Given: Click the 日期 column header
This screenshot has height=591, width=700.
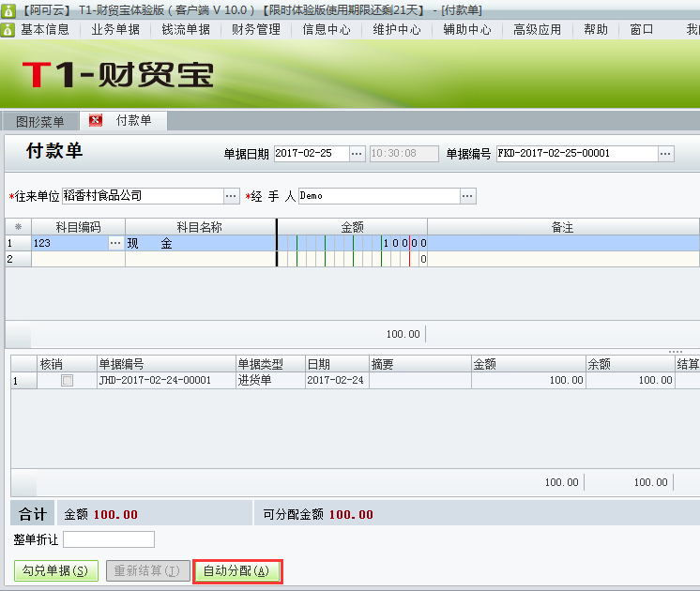Looking at the screenshot, I should point(337,364).
